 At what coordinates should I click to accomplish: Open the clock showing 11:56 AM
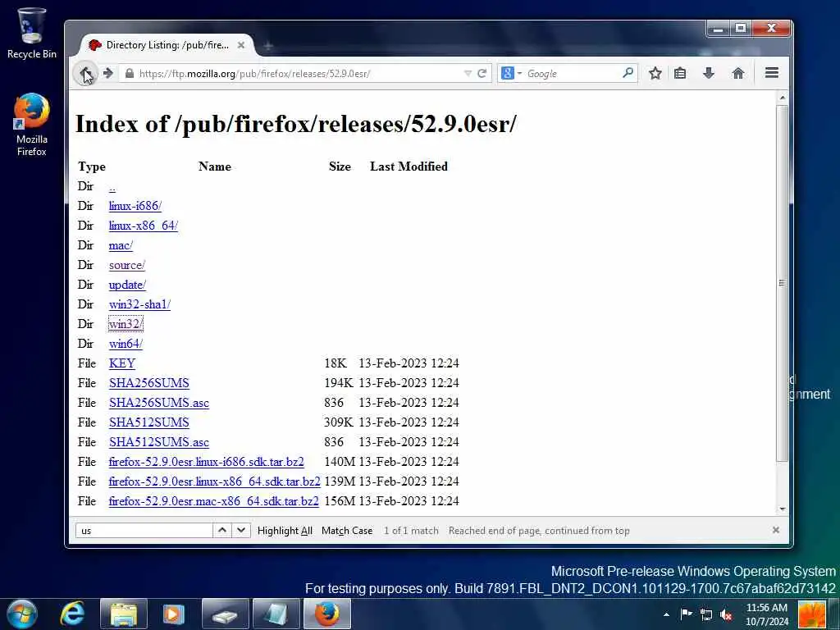767,614
